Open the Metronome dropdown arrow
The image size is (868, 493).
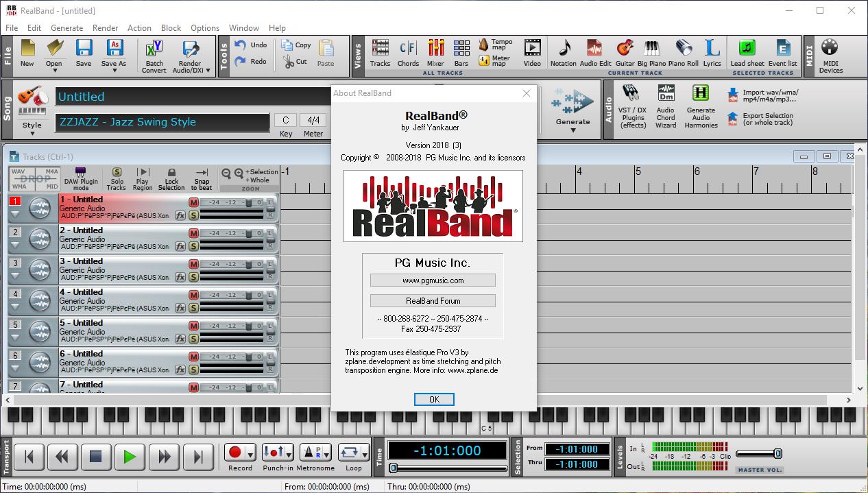point(326,453)
